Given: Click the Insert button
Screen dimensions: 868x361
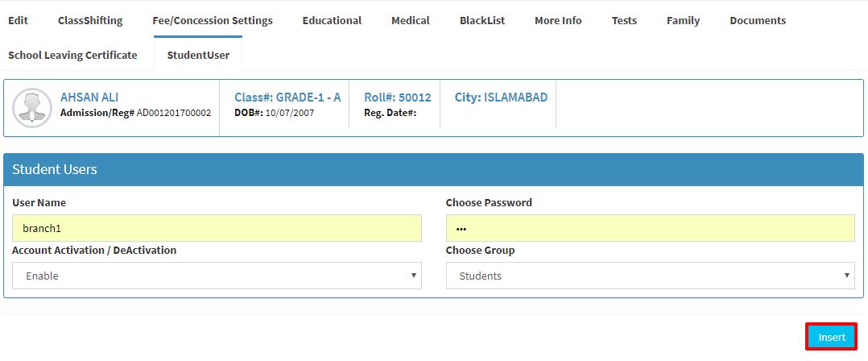Looking at the screenshot, I should [x=832, y=337].
